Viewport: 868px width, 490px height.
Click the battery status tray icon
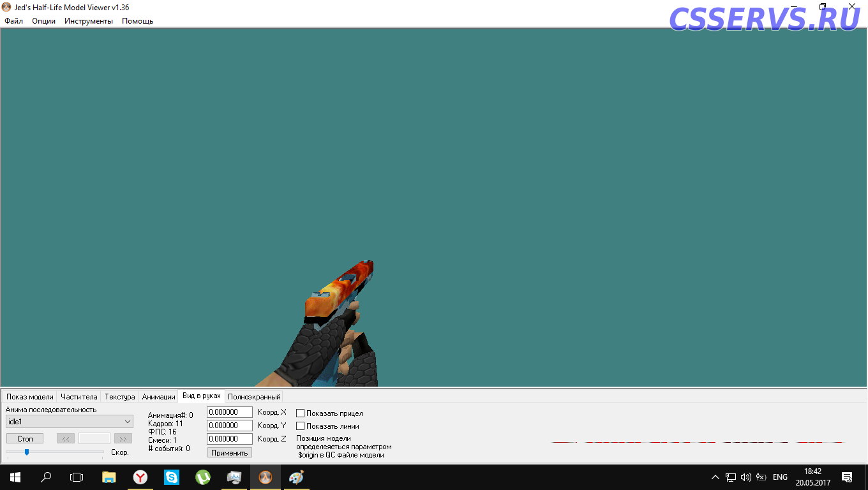point(761,477)
